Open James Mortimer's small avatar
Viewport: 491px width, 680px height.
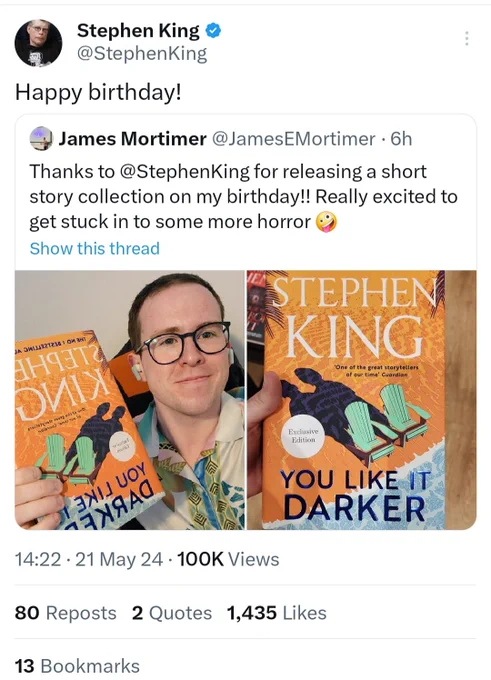(x=41, y=138)
